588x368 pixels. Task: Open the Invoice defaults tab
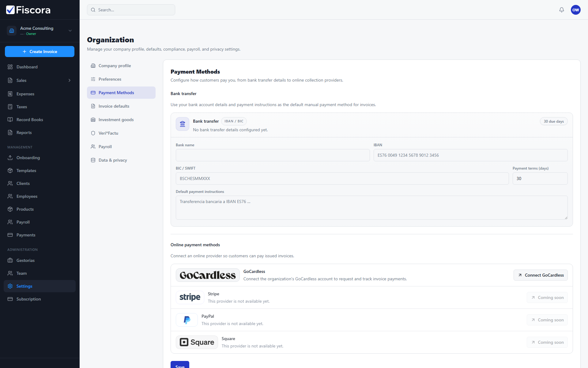click(121, 106)
